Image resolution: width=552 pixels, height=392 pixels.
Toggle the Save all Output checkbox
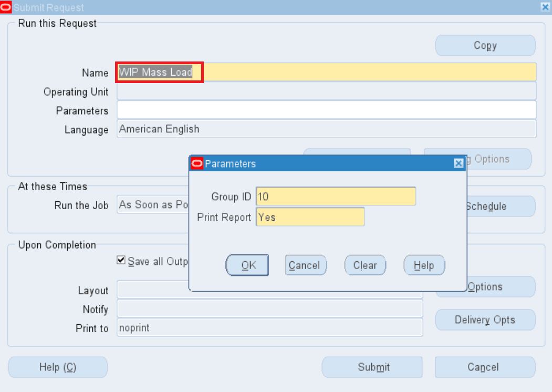[x=120, y=260]
